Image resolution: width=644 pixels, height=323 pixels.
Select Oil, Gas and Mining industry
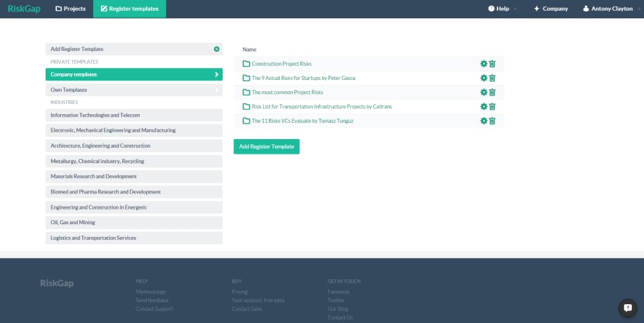134,222
